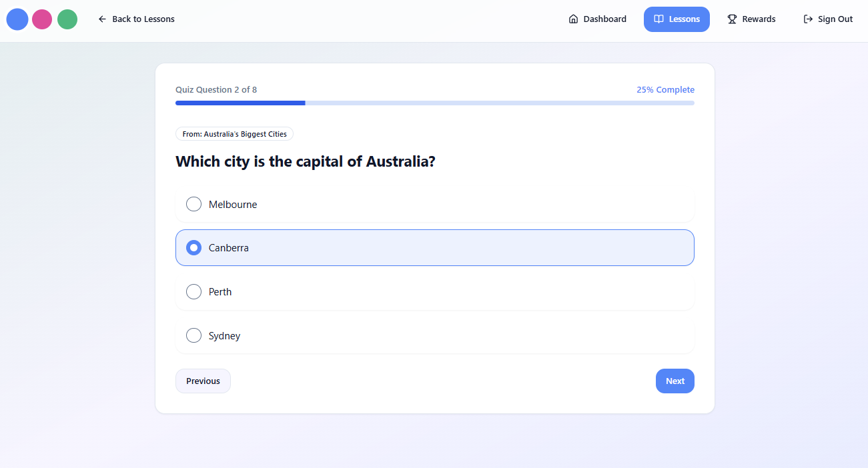Screen dimensions: 868x468
Task: Click the Australia's Biggest Cities tag
Action: [234, 134]
